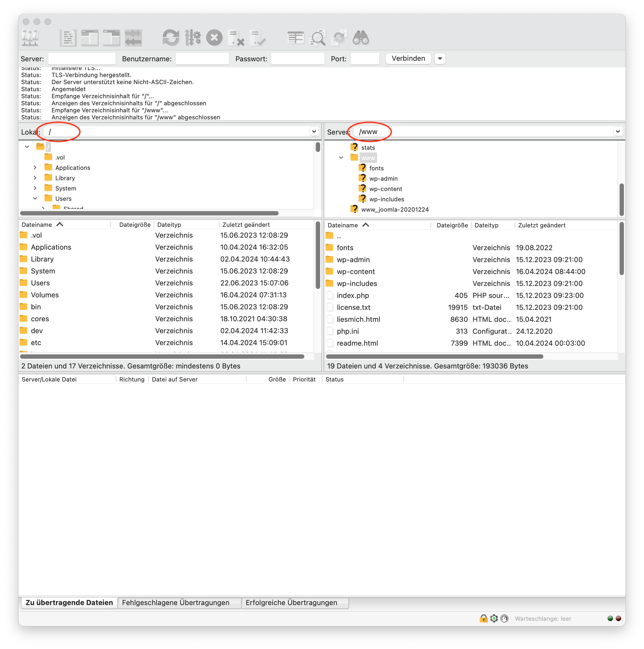Switch to Erfolgreiche Übertragungen tab
This screenshot has width=644, height=649.
291,603
